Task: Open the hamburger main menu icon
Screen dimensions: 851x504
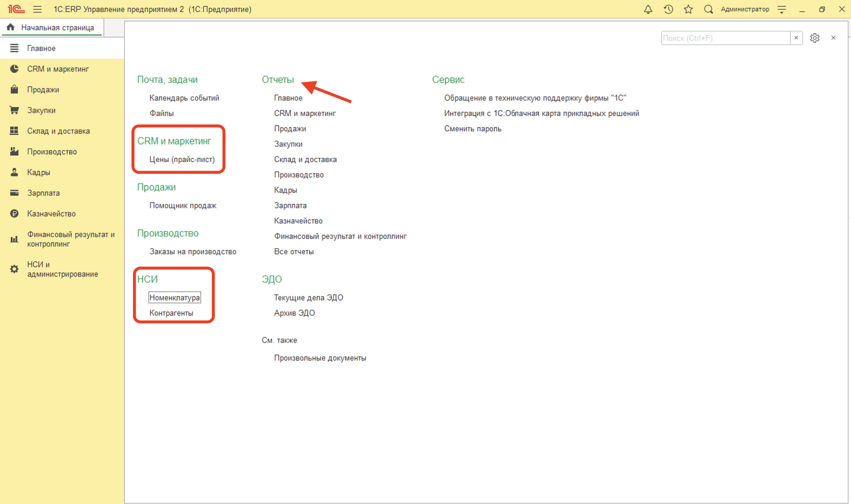Action: pos(37,9)
